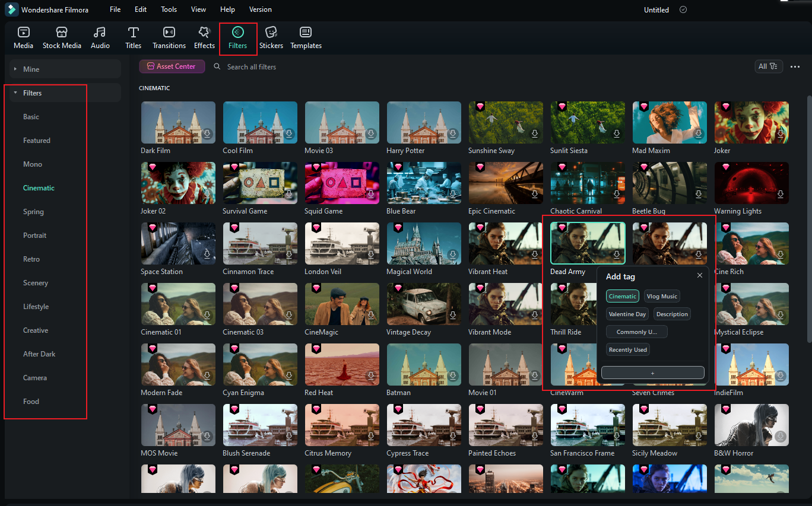Toggle the Cinematic tag
The image size is (812, 506).
coord(622,296)
